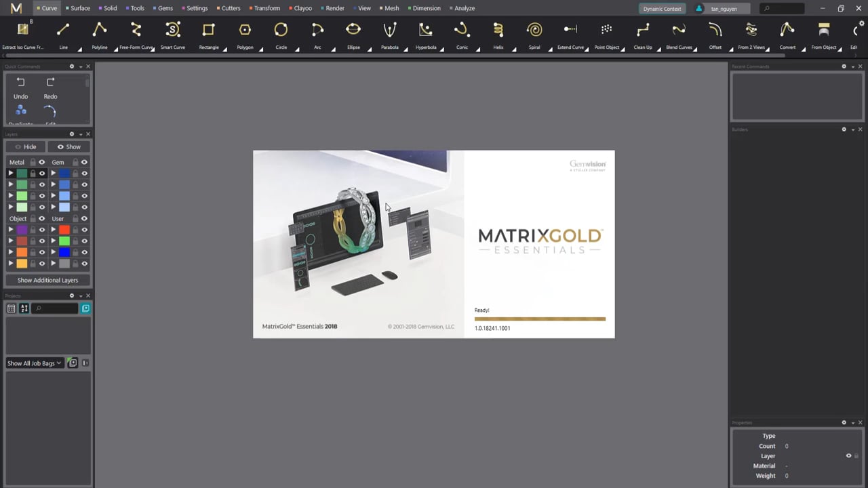
Task: Switch to the Cutters menu
Action: coord(228,8)
